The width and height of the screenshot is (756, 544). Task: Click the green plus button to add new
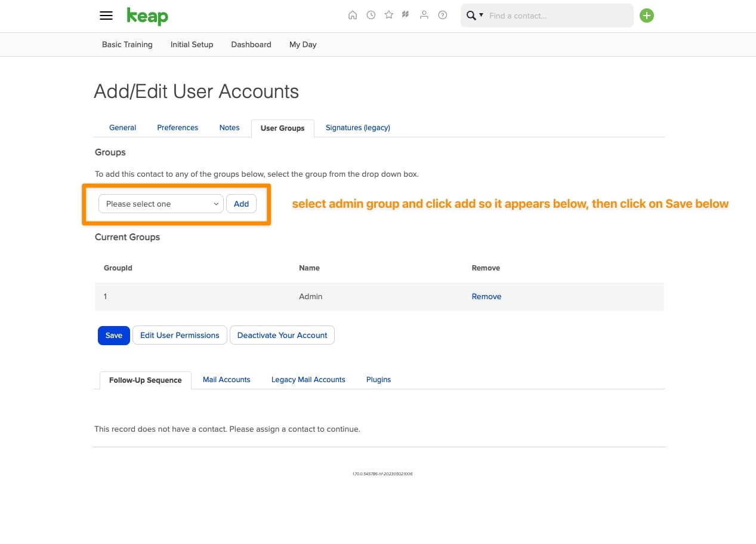(x=646, y=16)
